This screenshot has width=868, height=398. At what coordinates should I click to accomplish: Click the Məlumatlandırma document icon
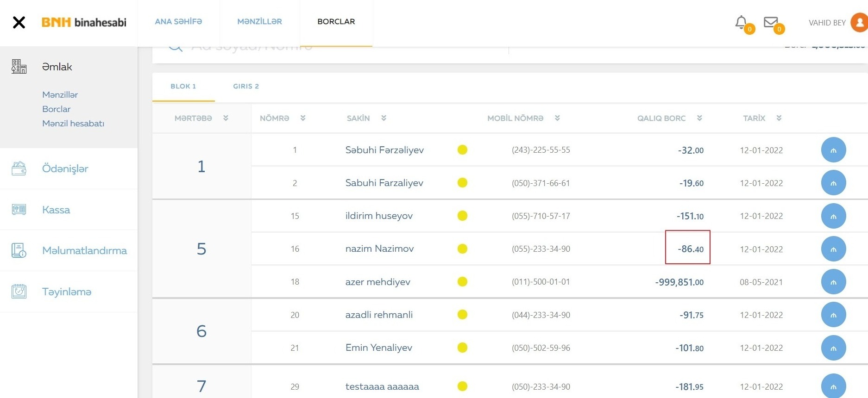19,250
